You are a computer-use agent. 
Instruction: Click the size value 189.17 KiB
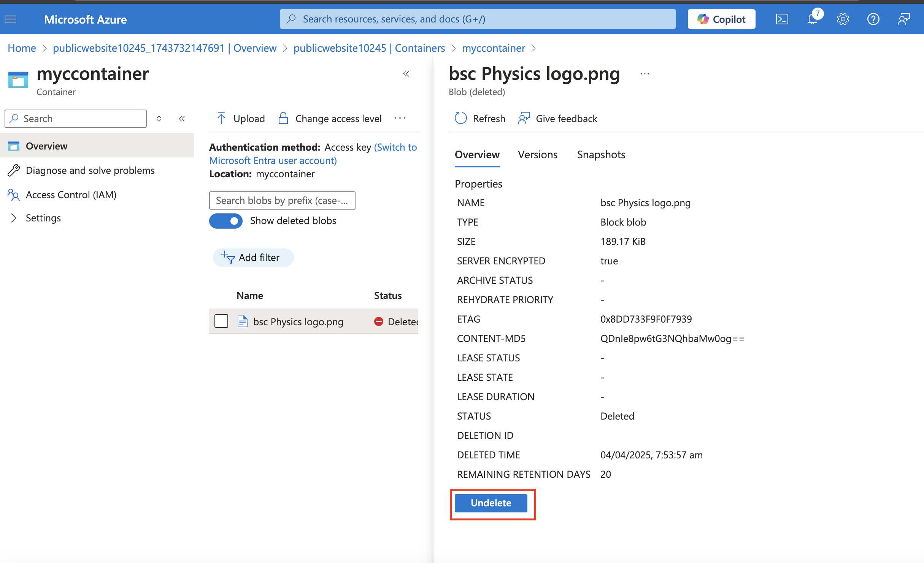[623, 241]
